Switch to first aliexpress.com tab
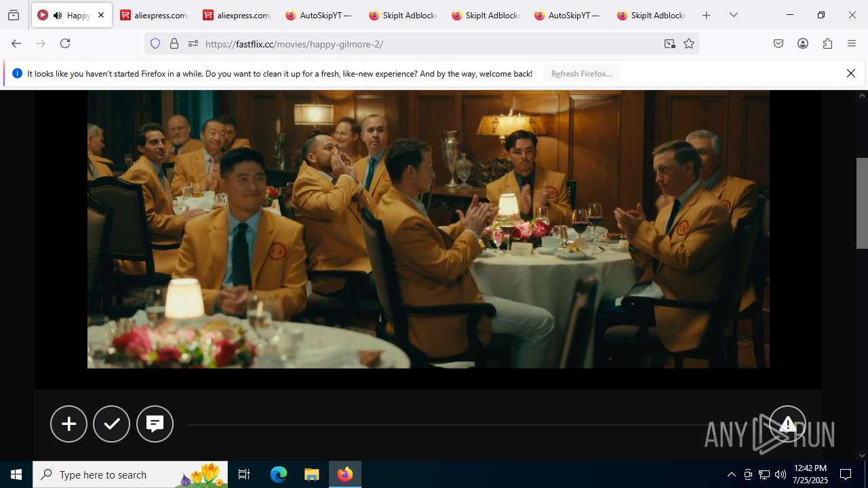This screenshot has width=868, height=488. point(154,15)
